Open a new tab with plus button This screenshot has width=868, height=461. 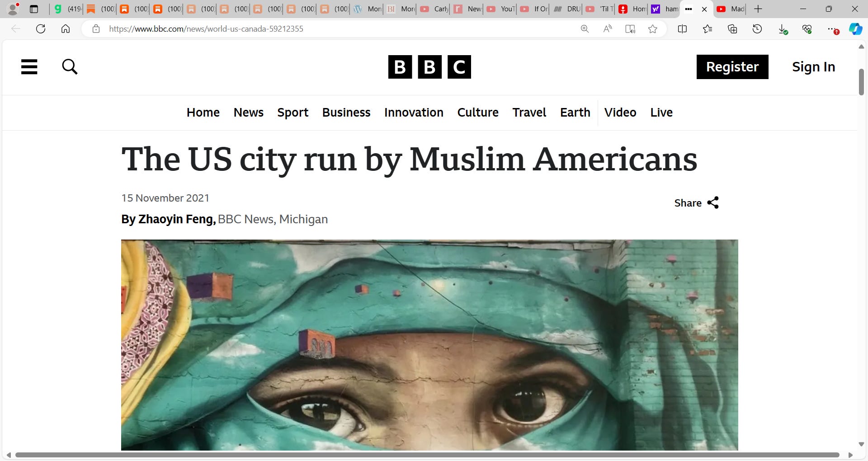point(758,9)
